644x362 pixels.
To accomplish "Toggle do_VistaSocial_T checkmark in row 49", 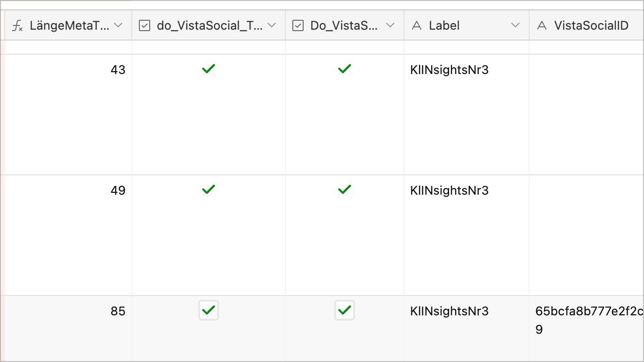I will [209, 190].
